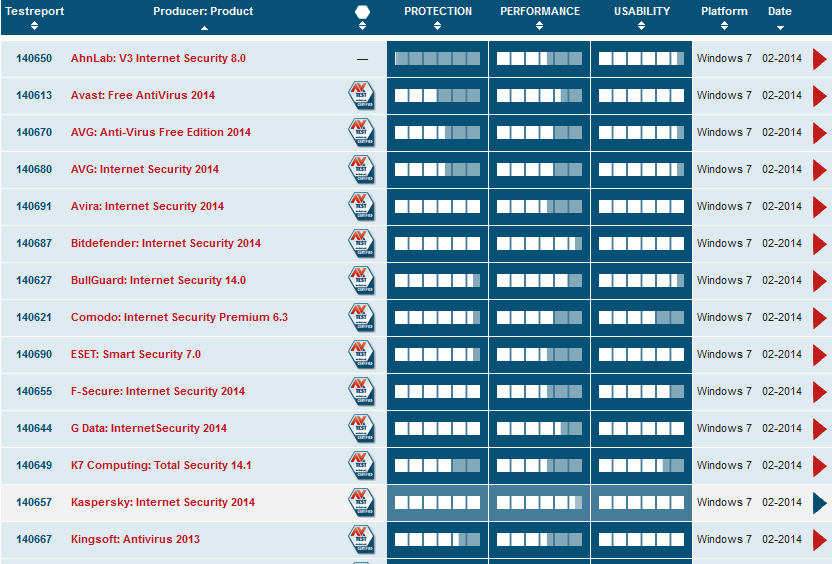The width and height of the screenshot is (832, 564).
Task: Click red arrow for AVG Anti-Virus Free Edition
Action: 820,133
